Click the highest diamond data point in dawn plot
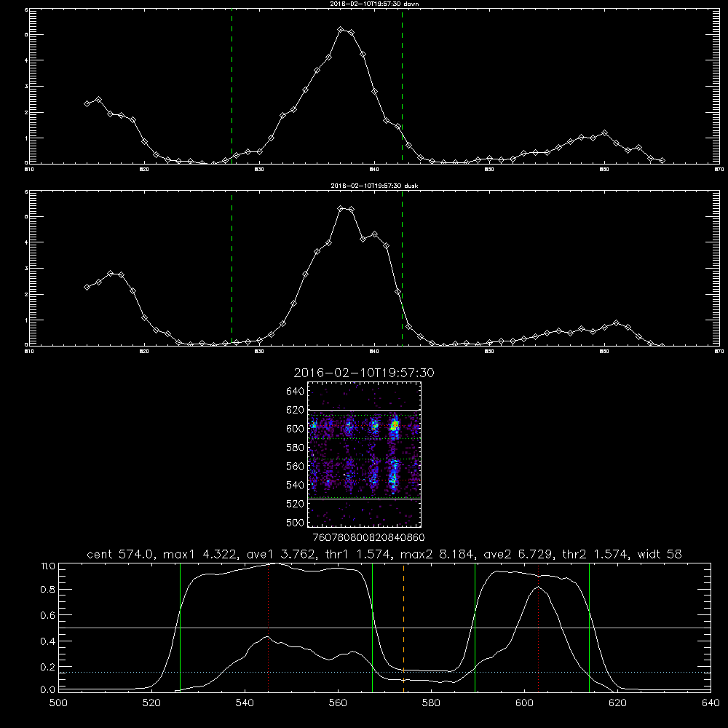Viewport: 728px width, 728px height. [x=340, y=30]
